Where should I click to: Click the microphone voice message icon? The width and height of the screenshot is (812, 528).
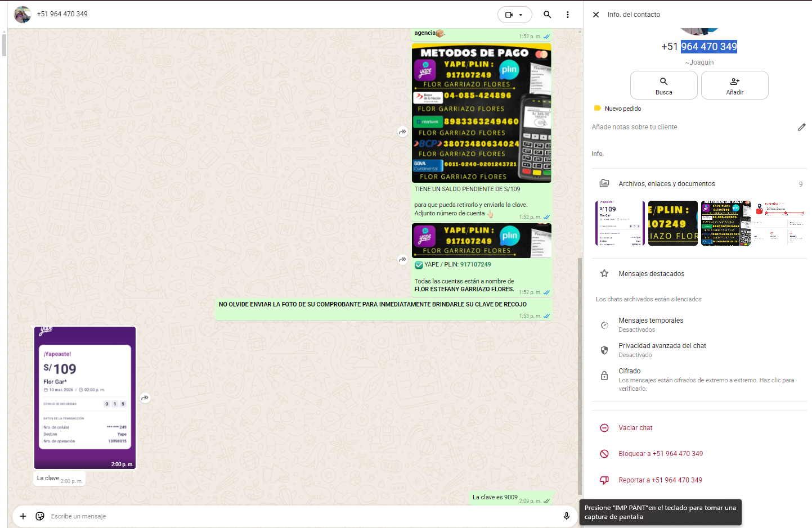[x=567, y=516]
